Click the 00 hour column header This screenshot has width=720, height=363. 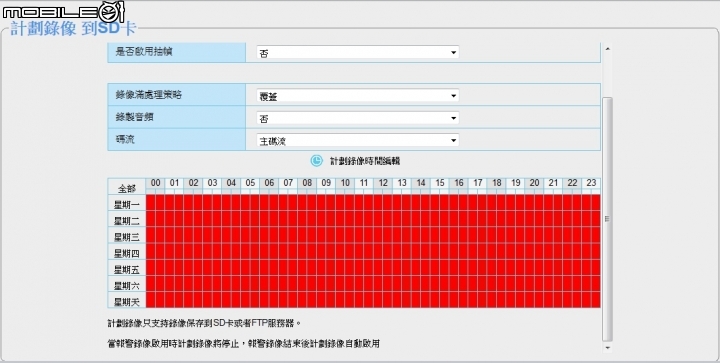pos(156,183)
